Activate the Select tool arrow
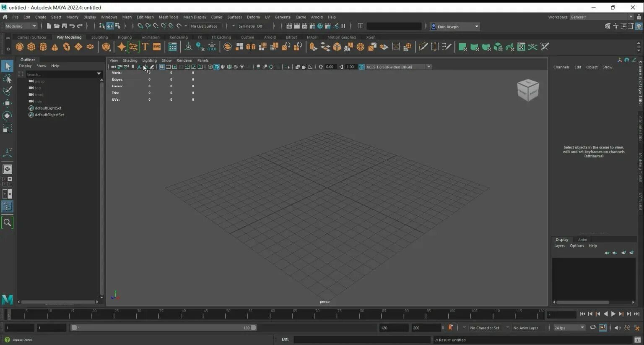This screenshot has height=345, width=644. pos(7,66)
